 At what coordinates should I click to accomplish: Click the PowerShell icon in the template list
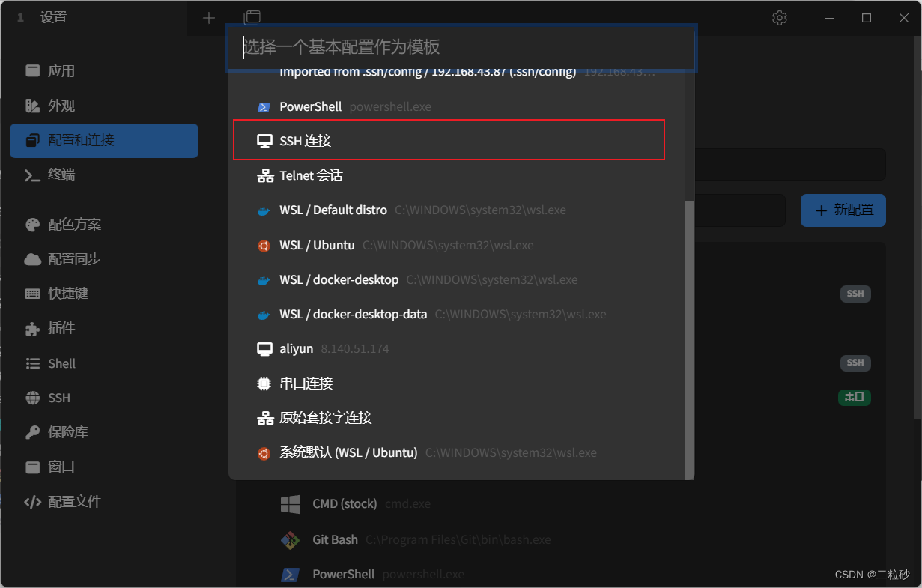[264, 106]
